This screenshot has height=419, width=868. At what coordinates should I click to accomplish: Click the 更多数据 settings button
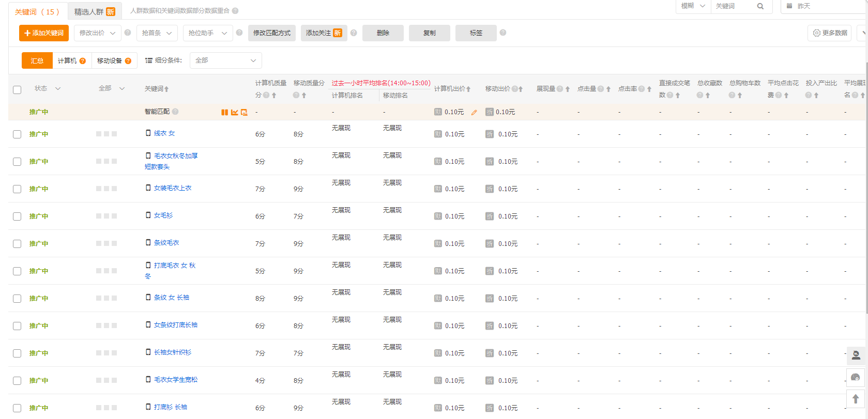pyautogui.click(x=830, y=33)
